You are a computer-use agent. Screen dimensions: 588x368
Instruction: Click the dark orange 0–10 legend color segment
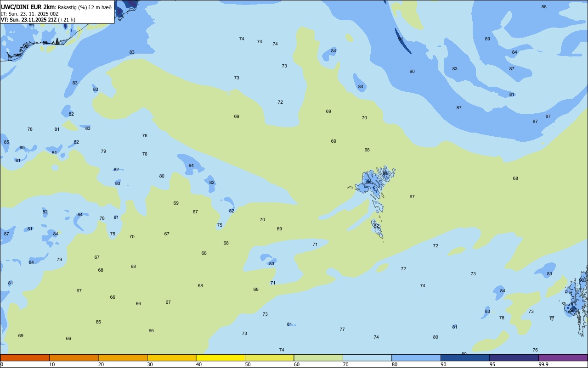click(25, 358)
